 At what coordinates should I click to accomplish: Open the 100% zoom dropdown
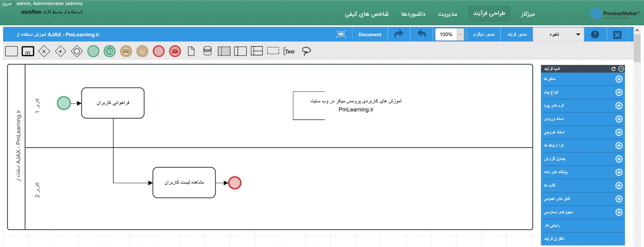(460, 35)
